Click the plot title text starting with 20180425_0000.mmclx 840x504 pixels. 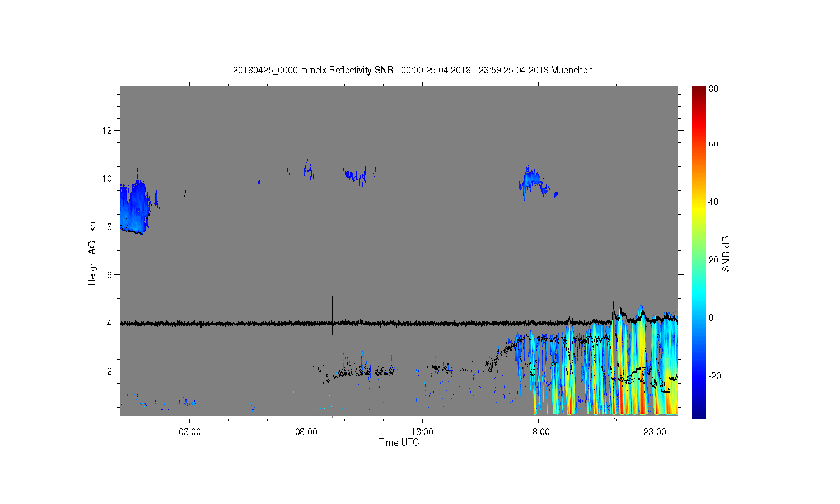[x=413, y=70]
